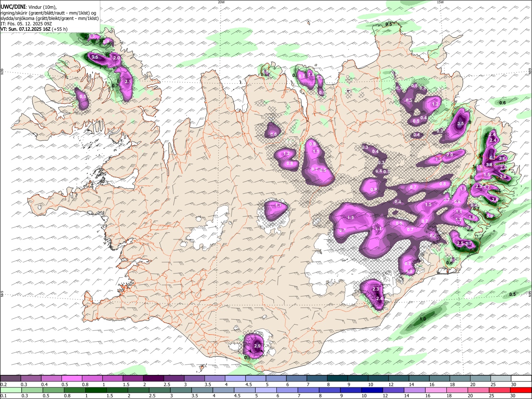This screenshot has width=532, height=399.
Task: Click the 'slydda/snjókoma' legend description line
Action: click(50, 18)
